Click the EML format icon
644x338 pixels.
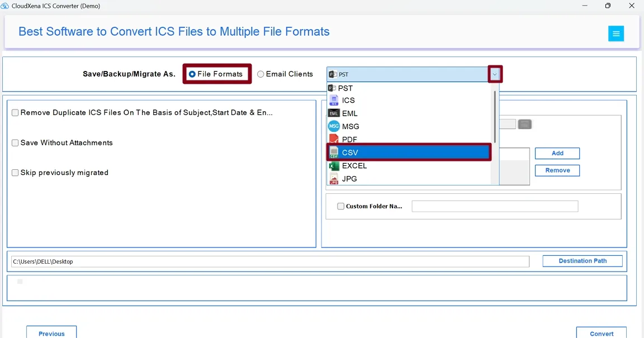(334, 113)
